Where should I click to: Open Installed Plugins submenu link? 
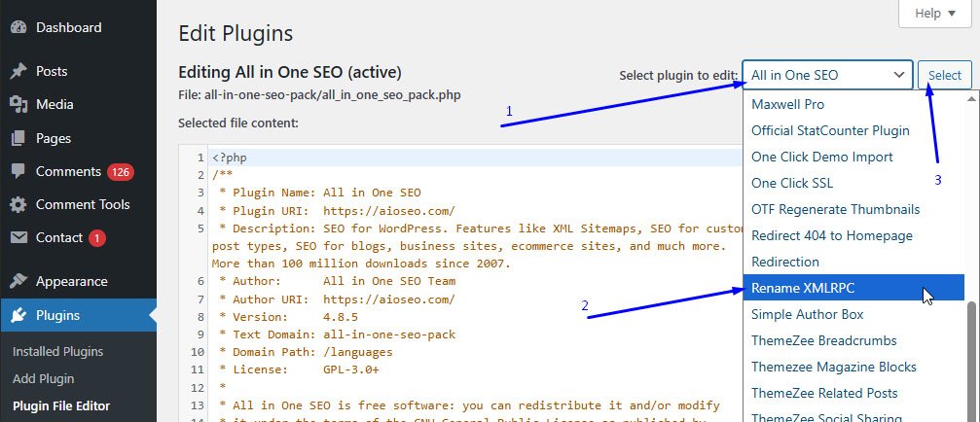57,351
